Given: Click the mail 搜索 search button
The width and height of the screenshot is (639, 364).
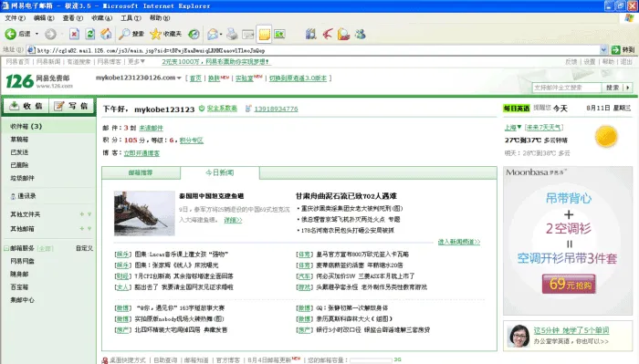Looking at the screenshot, I should tap(613, 88).
